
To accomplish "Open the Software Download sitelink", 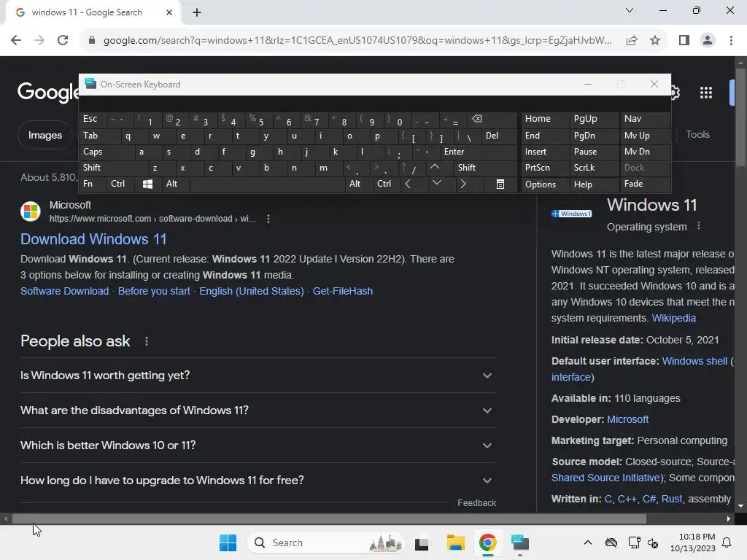I will pos(64,291).
